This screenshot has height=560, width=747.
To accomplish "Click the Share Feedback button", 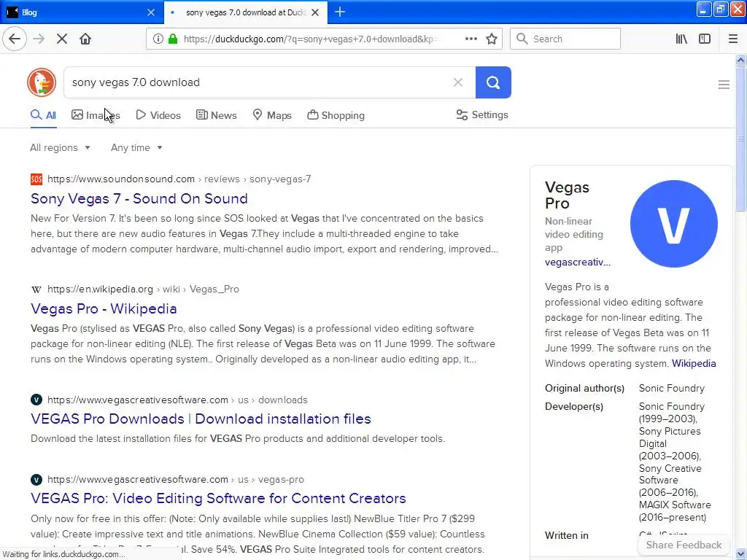I will 684,545.
